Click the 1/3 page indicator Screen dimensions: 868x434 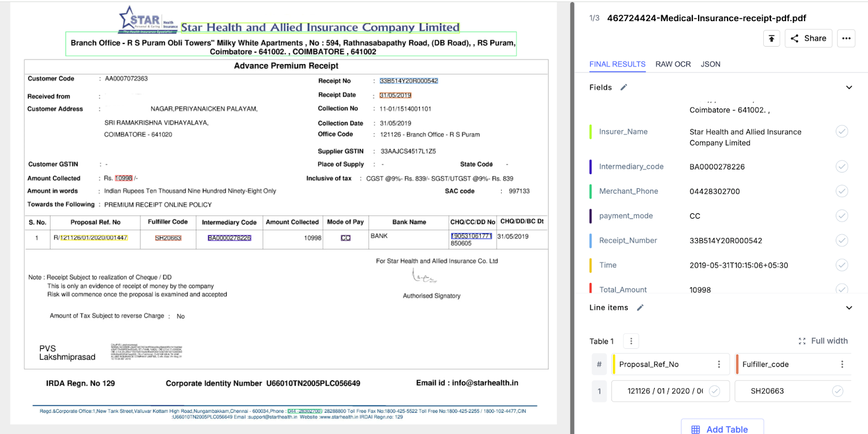pyautogui.click(x=595, y=18)
